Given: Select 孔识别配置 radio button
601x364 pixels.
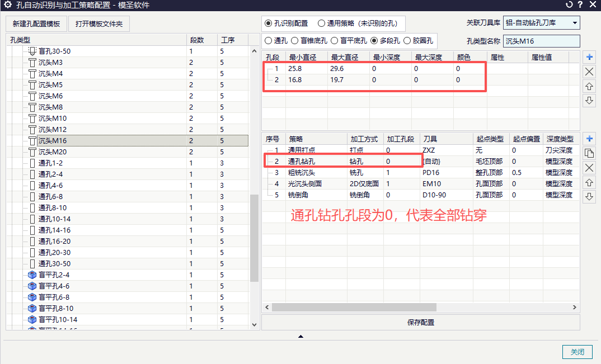Looking at the screenshot, I should [x=268, y=23].
